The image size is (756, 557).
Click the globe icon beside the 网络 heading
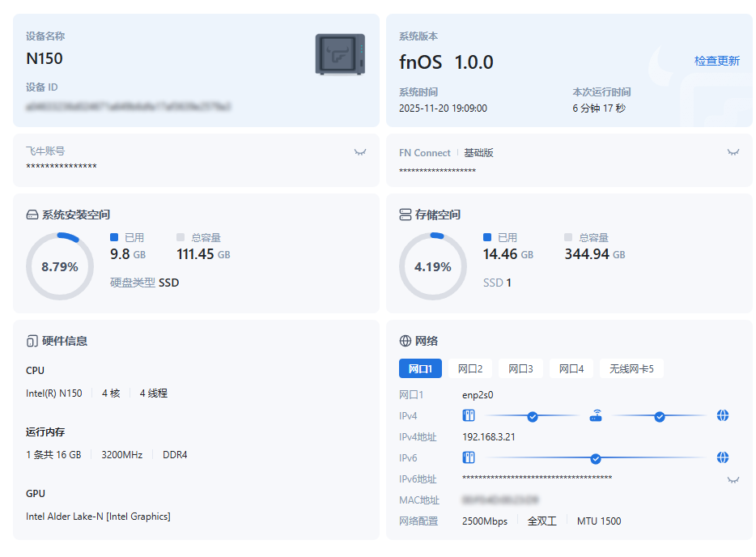point(406,342)
